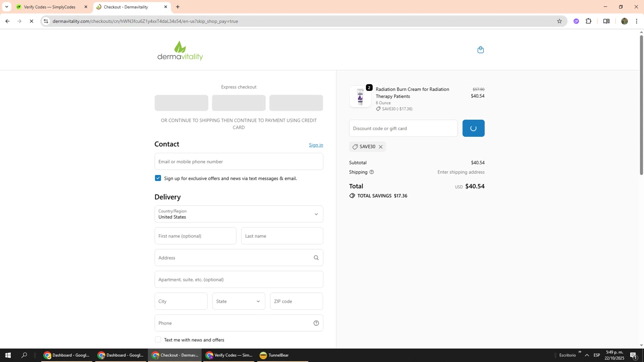Check Text me with news and offers
This screenshot has width=644, height=362.
coord(158,340)
